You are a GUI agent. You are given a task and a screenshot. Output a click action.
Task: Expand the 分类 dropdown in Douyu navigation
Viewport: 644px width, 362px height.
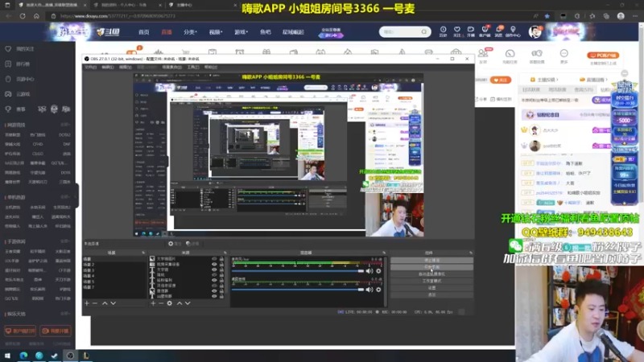(190, 31)
